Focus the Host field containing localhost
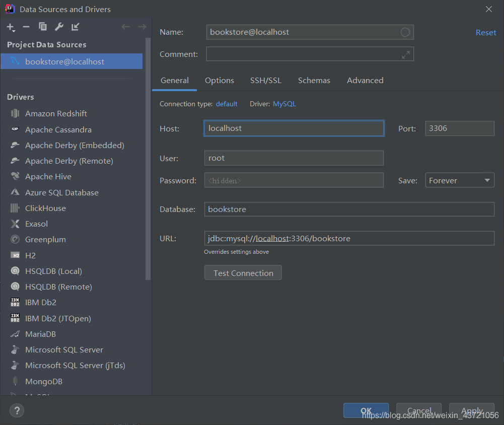This screenshot has height=425, width=504. pyautogui.click(x=294, y=128)
